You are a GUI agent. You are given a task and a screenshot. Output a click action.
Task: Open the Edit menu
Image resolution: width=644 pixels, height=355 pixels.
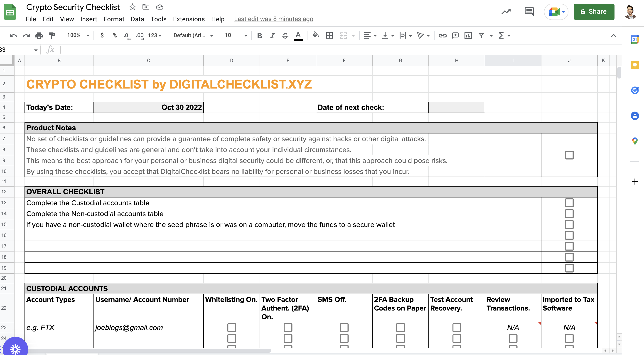(48, 19)
